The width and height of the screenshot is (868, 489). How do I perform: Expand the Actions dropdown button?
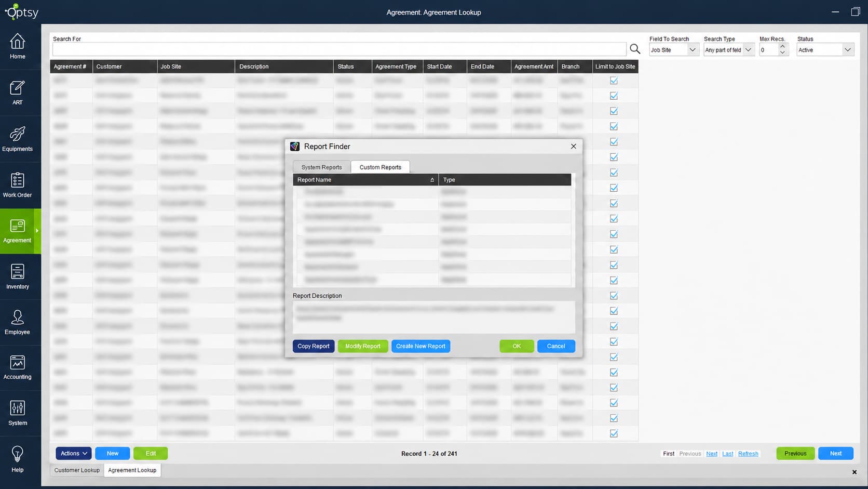coord(74,454)
